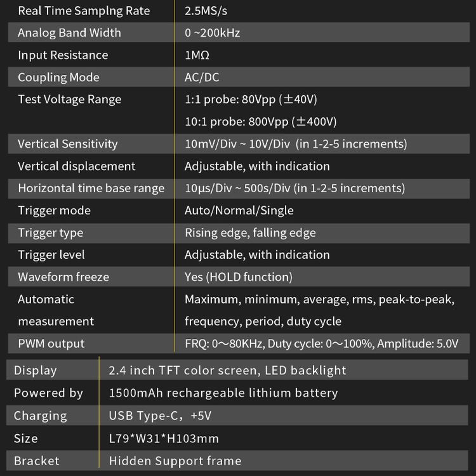Image resolution: width=476 pixels, height=476 pixels.
Task: Click the PWM output row label
Action: click(x=51, y=343)
